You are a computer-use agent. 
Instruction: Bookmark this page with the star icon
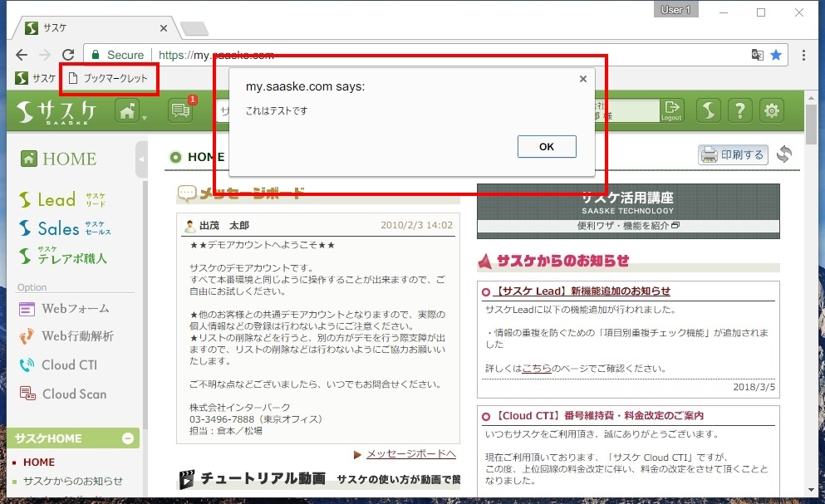[x=776, y=55]
